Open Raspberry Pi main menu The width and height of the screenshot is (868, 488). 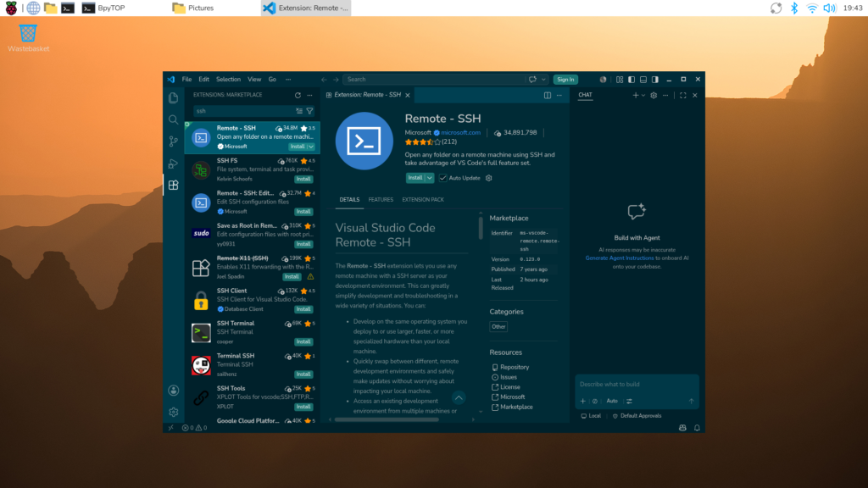(11, 8)
